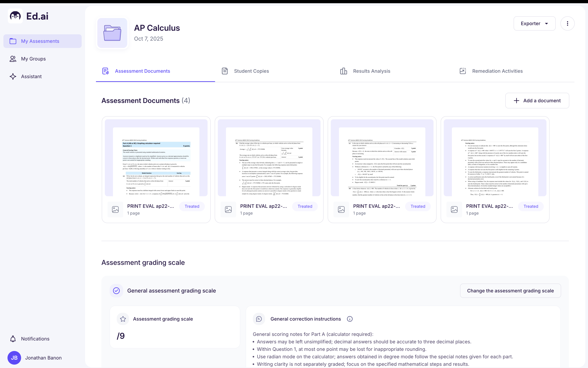Select My Assessments in the sidebar

click(40, 41)
